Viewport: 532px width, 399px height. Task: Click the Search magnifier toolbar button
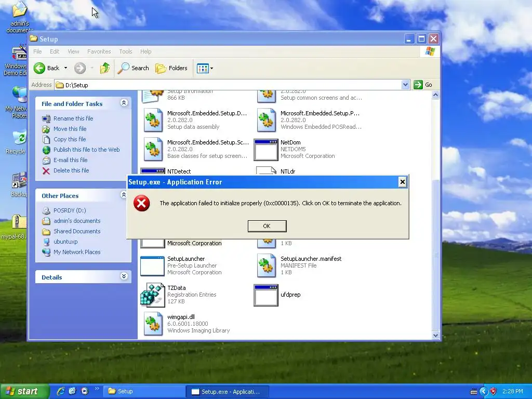coord(134,68)
